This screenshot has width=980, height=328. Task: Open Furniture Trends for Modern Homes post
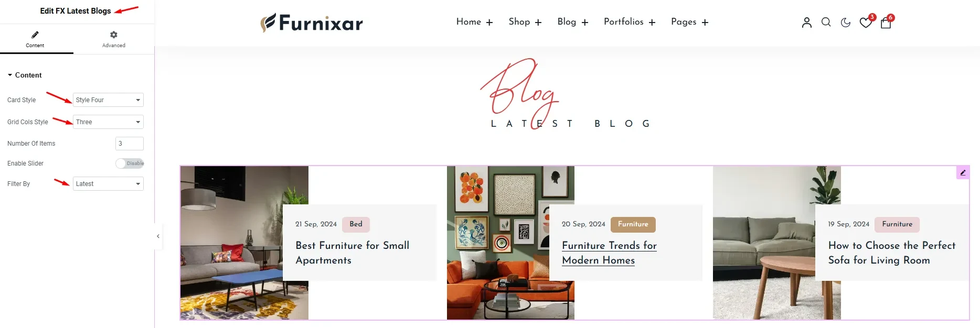[x=609, y=253]
